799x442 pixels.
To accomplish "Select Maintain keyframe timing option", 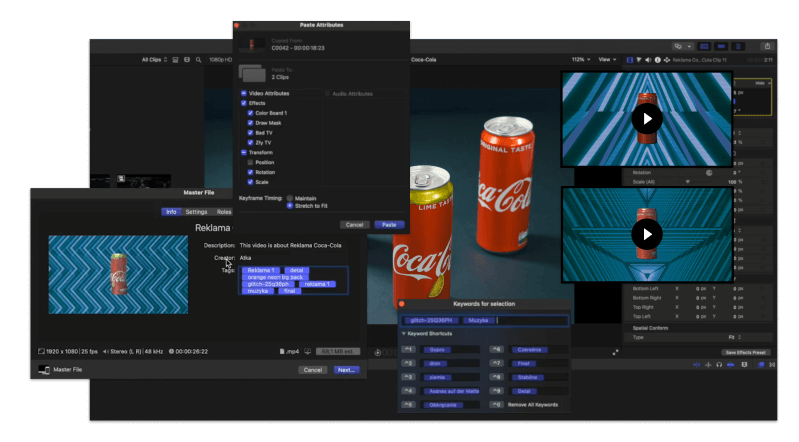I will coord(290,197).
